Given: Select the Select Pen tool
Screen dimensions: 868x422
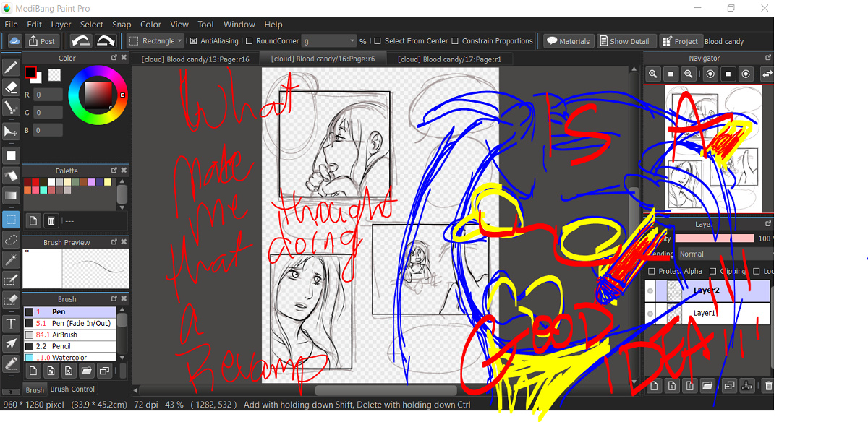Looking at the screenshot, I should 11,280.
